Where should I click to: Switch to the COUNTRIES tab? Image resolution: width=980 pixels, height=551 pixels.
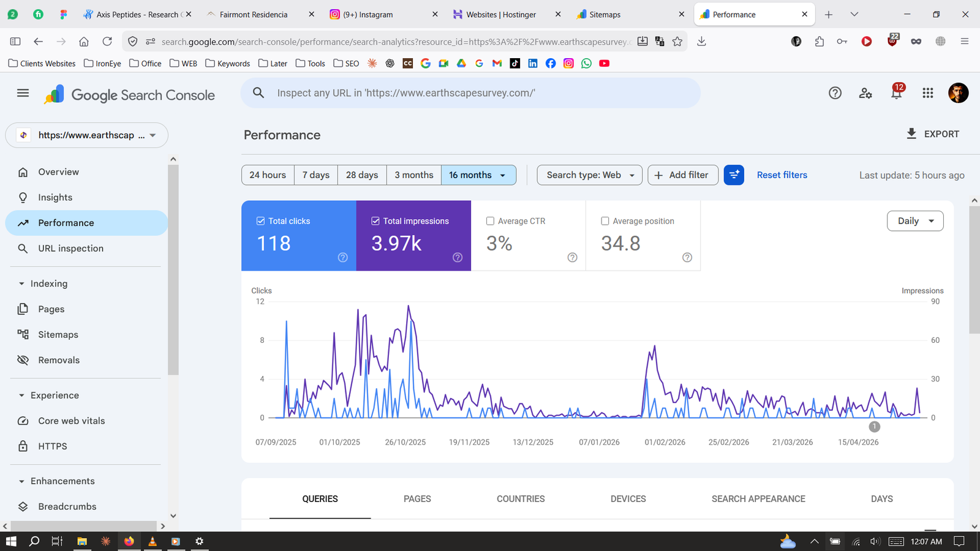pyautogui.click(x=521, y=499)
